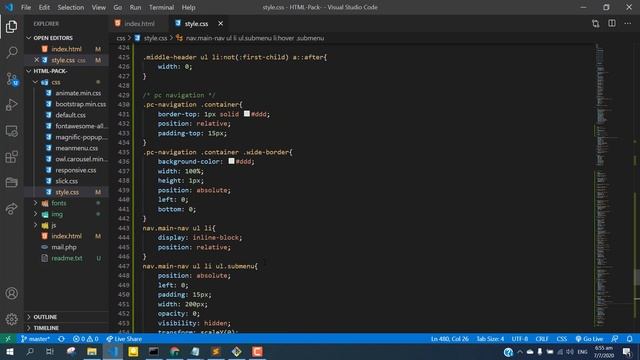Open the Search view in activity bar
The height and width of the screenshot is (360, 640).
point(11,52)
